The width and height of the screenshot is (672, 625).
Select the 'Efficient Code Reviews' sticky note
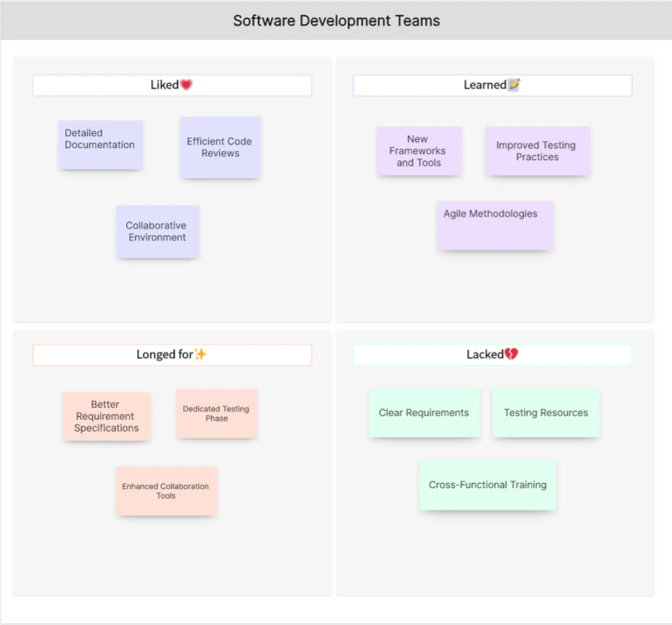pyautogui.click(x=220, y=147)
